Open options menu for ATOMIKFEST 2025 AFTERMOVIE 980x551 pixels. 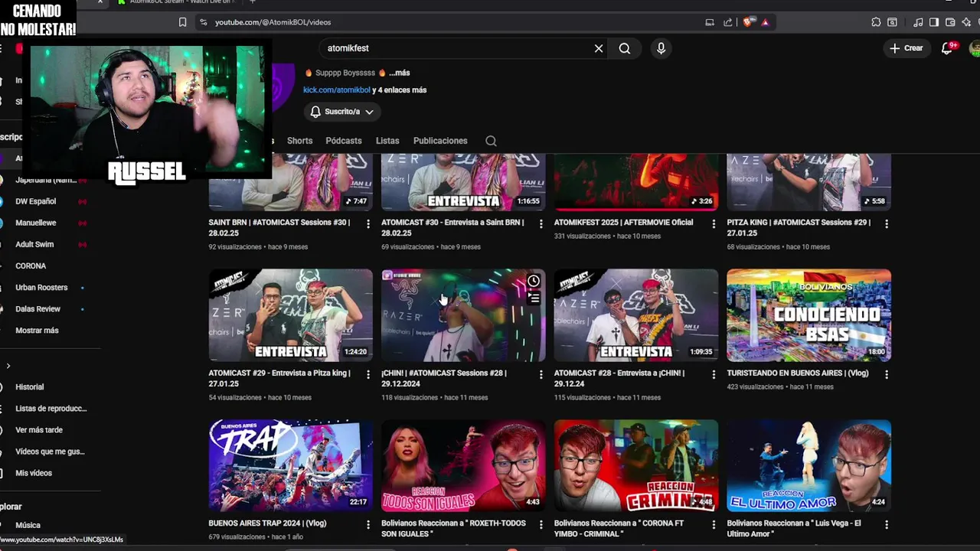[x=714, y=223]
